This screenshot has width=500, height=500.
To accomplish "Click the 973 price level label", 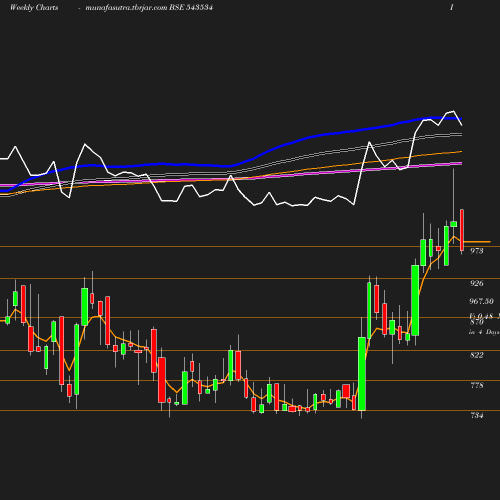I will click(x=476, y=251).
